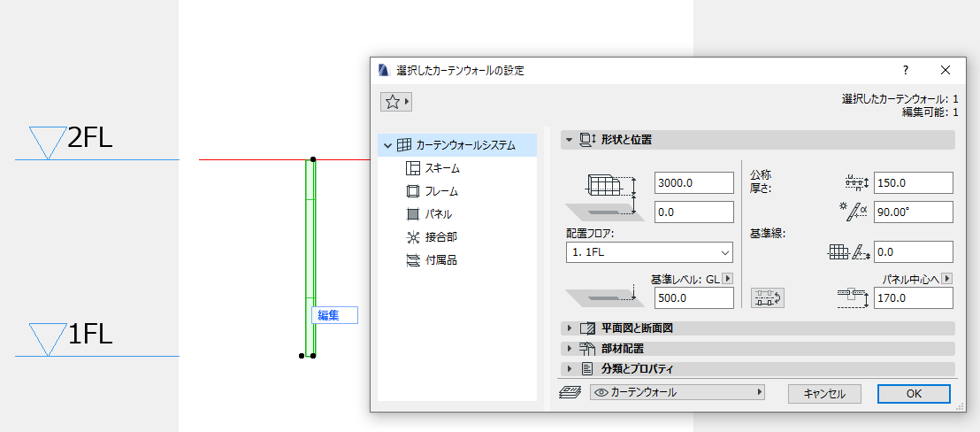Click the layer icon beside カーテンウォール
980x432 pixels.
coord(570,393)
